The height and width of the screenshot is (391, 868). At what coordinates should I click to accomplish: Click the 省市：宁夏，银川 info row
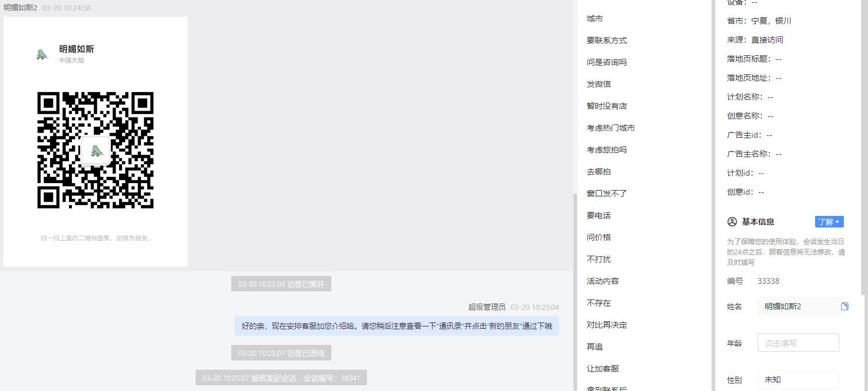(759, 21)
